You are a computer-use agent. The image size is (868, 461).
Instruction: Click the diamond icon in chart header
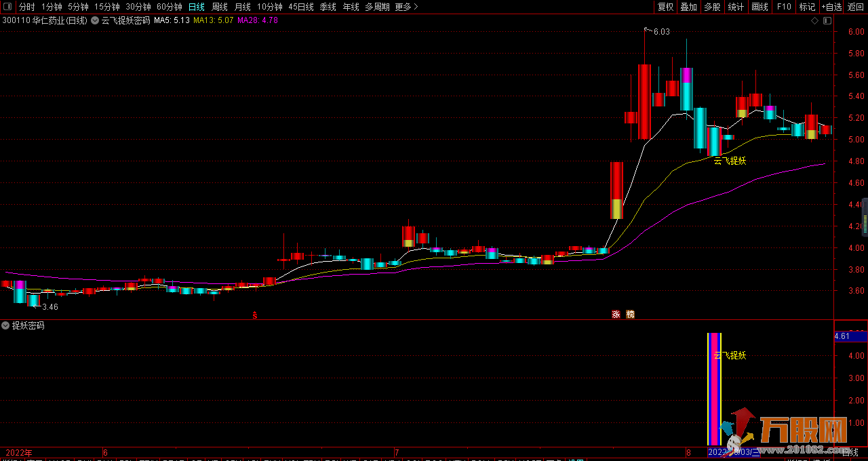click(814, 20)
